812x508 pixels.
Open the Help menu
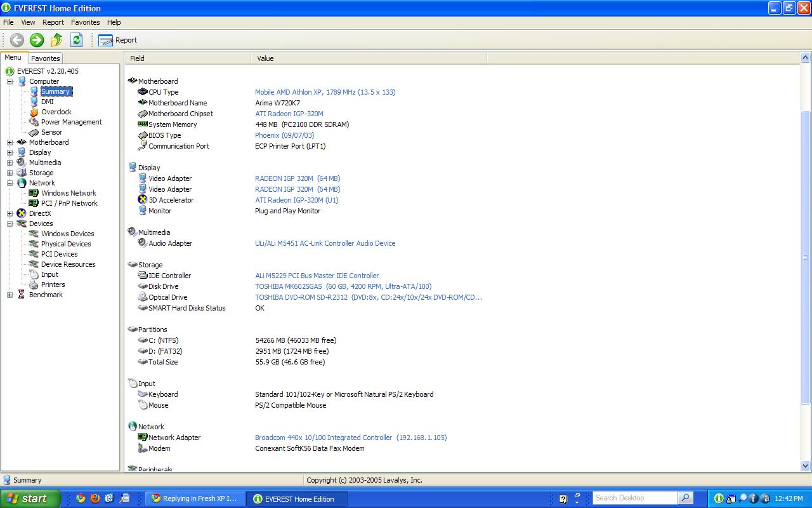click(114, 22)
